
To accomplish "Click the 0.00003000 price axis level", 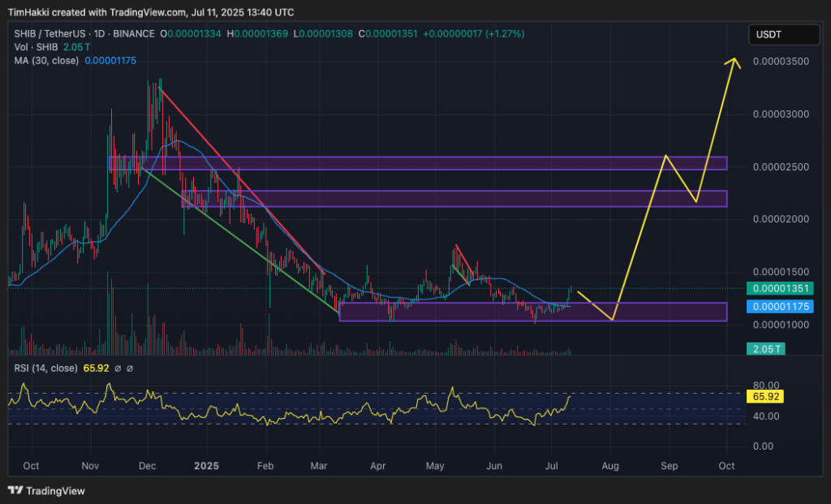I will (781, 114).
